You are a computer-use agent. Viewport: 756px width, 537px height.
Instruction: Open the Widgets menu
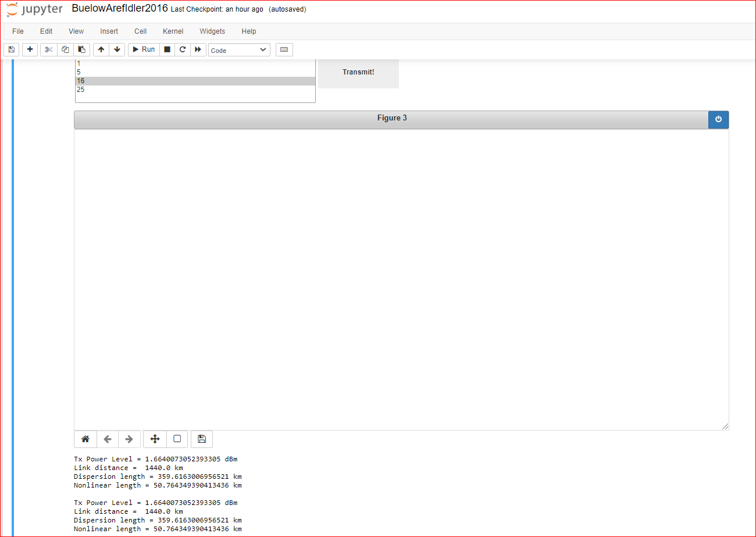[212, 31]
